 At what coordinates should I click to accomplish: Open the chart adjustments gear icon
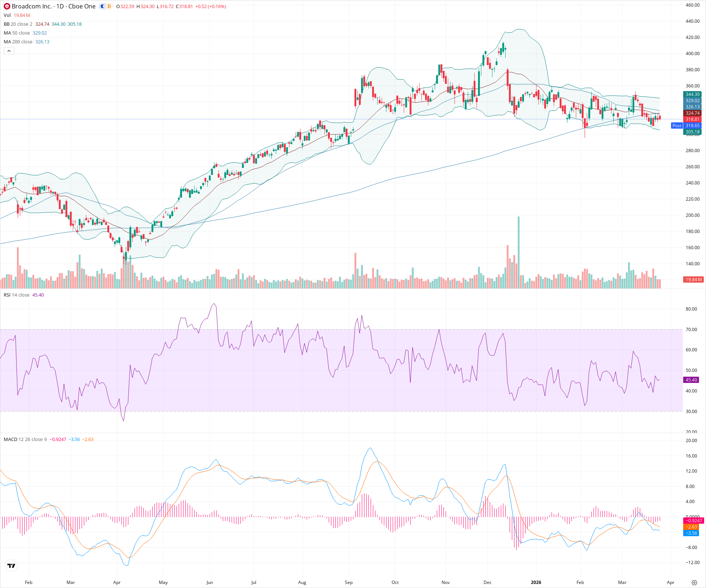[695, 582]
